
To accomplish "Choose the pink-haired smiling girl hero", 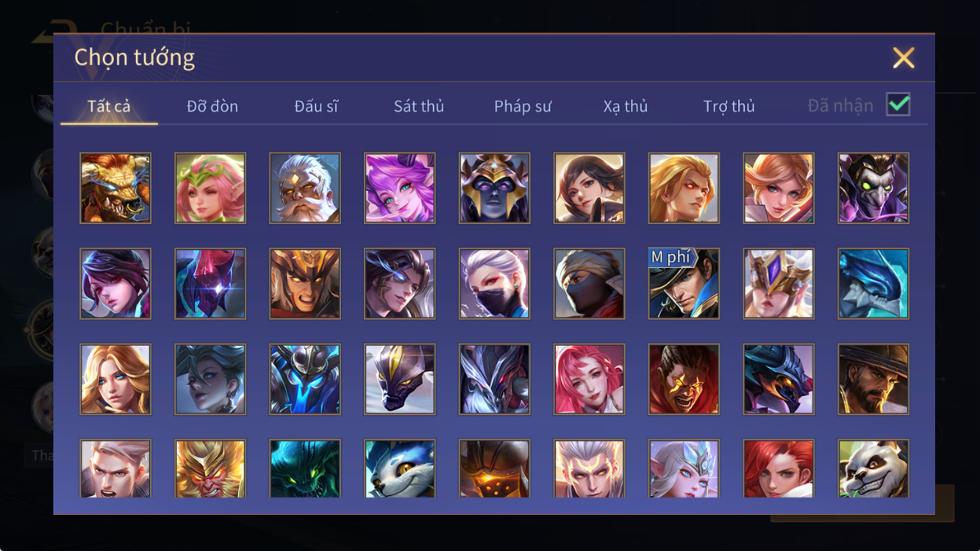I will click(590, 379).
